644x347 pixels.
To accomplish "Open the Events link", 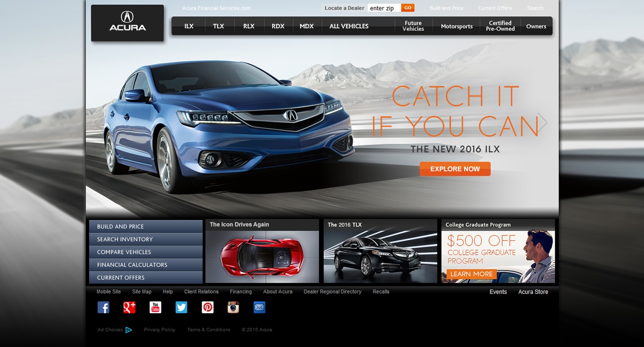I will coord(498,292).
